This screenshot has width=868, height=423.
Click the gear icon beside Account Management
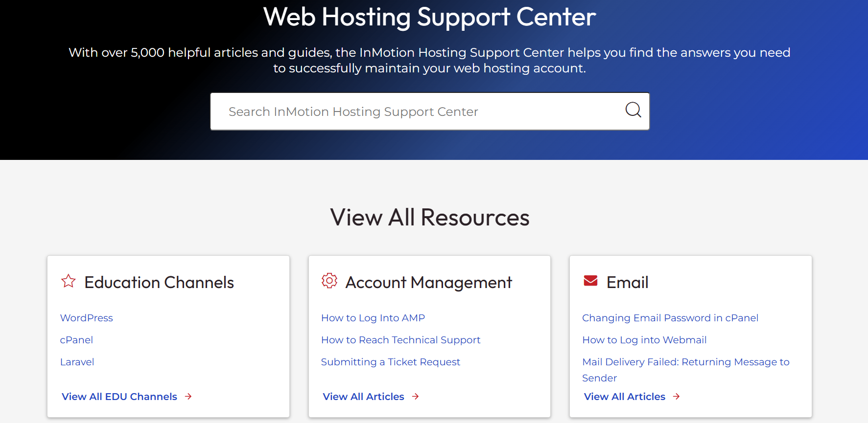329,281
